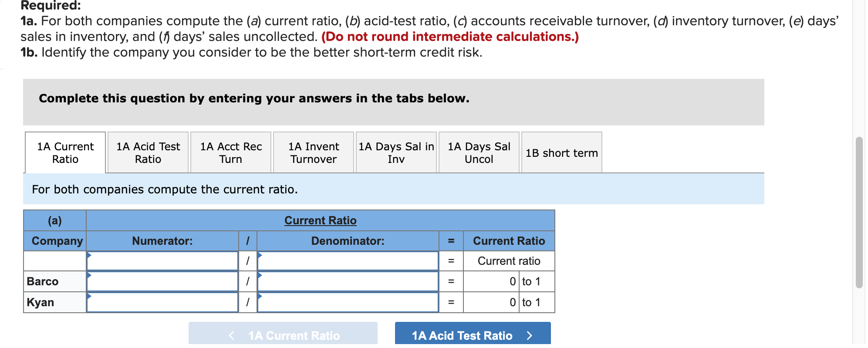Click the active 1A Current Ratio tab
868x348 pixels.
pos(64,152)
